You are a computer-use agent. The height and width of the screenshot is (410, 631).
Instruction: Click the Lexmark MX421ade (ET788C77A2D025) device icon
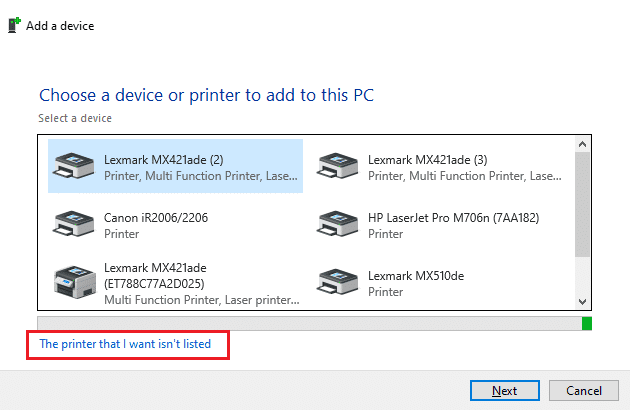(x=73, y=282)
